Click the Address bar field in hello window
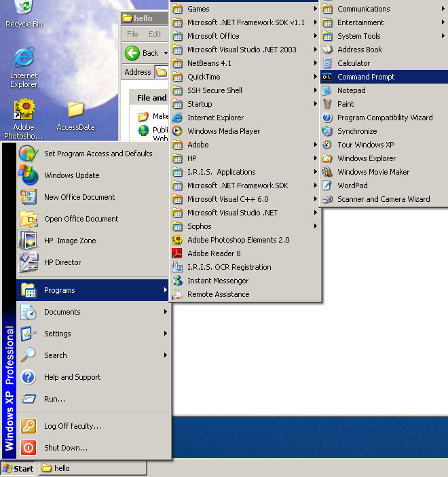This screenshot has width=448, height=477. coord(162,73)
